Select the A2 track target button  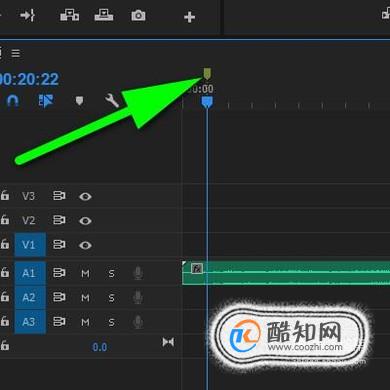coord(30,297)
